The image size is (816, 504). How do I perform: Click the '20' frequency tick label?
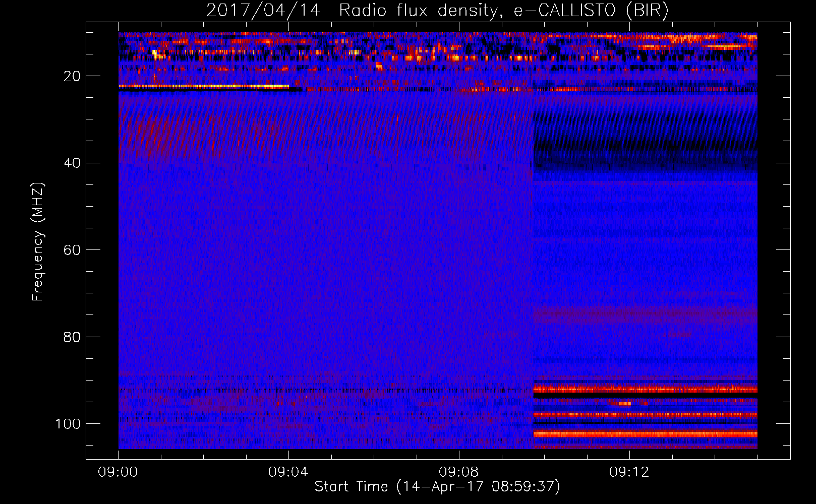point(73,76)
